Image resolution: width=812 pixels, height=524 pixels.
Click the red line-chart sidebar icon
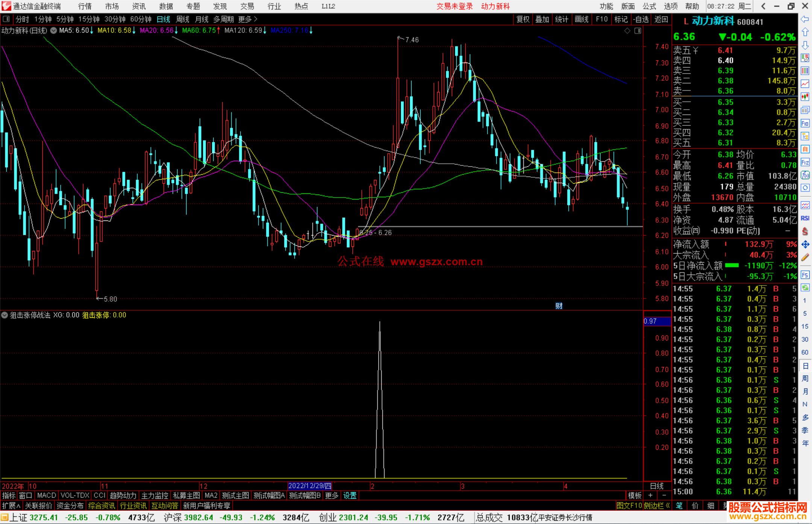coord(805,84)
